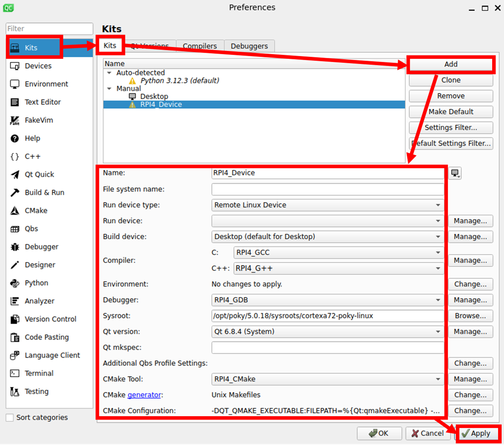Screen dimensions: 504x445
Task: Open the C compiler RPI4_GCC dropdown
Action: tap(339, 252)
